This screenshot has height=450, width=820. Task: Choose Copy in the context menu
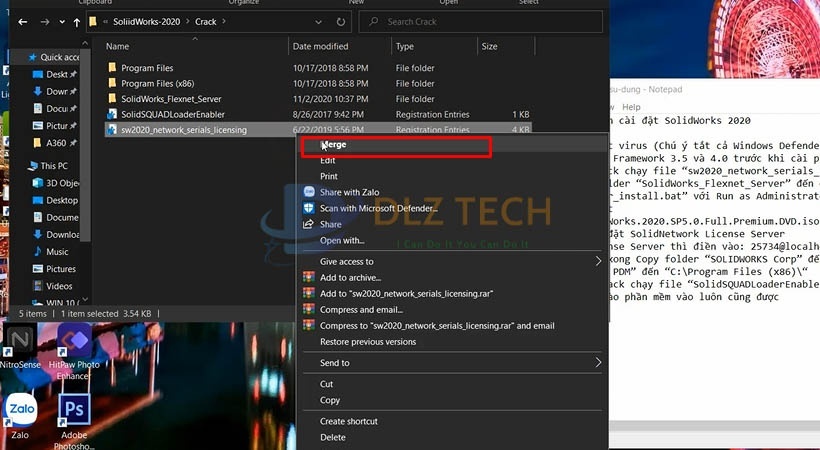[x=329, y=400]
